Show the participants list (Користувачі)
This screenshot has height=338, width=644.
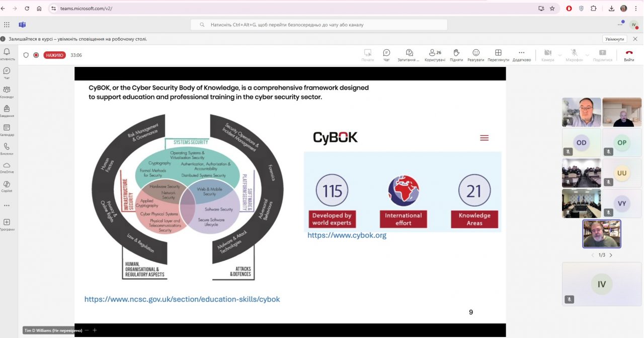[x=435, y=55]
